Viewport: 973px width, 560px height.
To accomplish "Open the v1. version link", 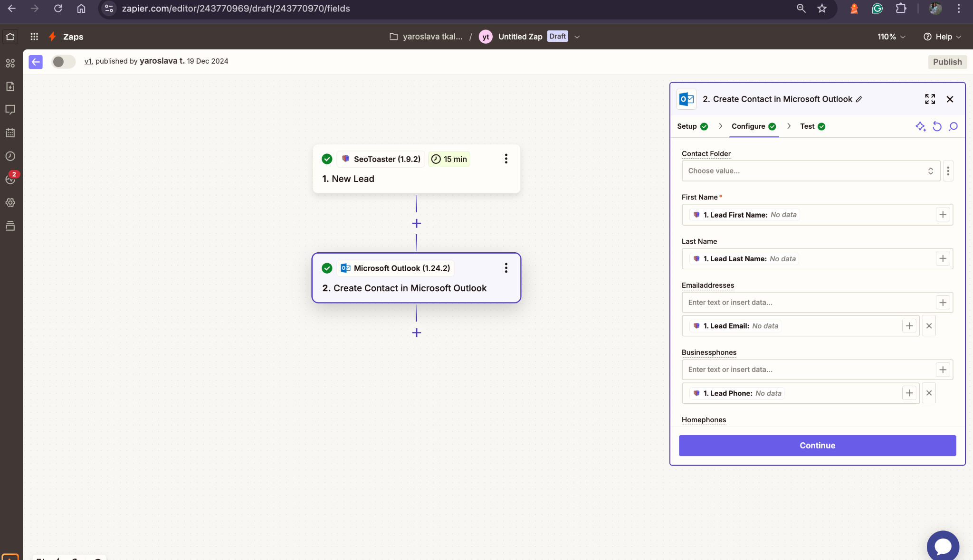I will [88, 61].
